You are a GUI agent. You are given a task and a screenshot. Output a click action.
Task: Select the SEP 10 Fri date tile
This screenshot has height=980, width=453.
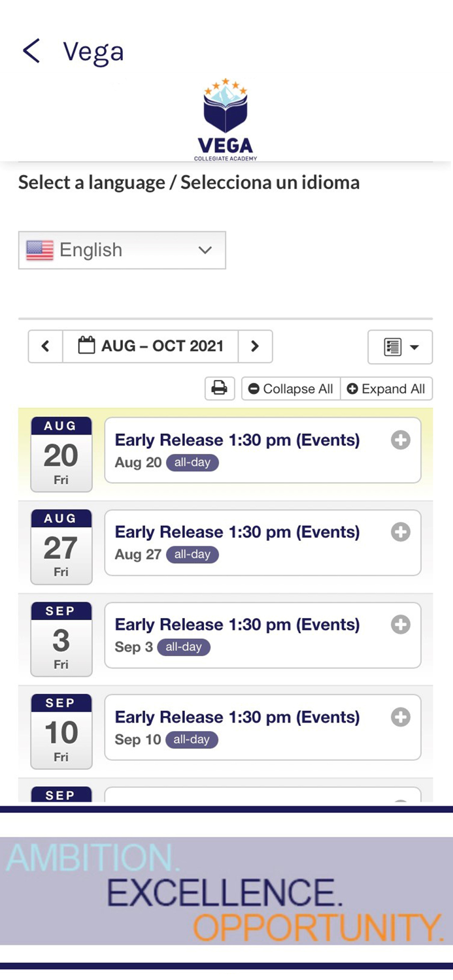[x=61, y=731]
